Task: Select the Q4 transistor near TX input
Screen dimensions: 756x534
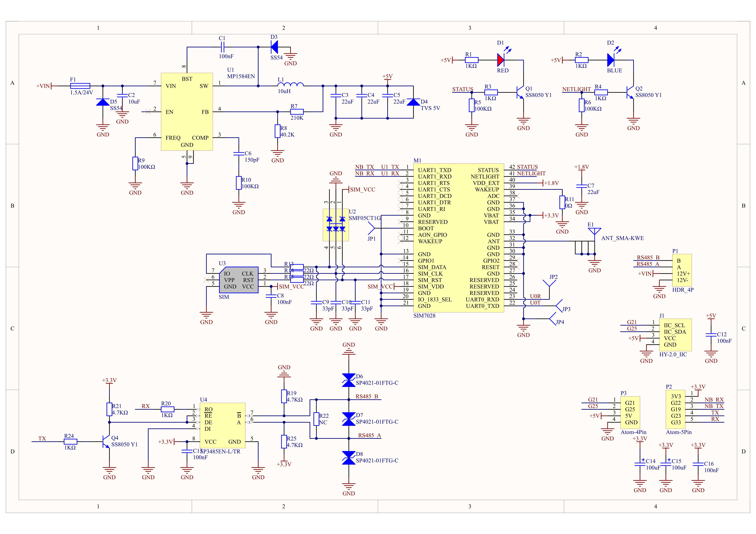Action: coord(106,441)
